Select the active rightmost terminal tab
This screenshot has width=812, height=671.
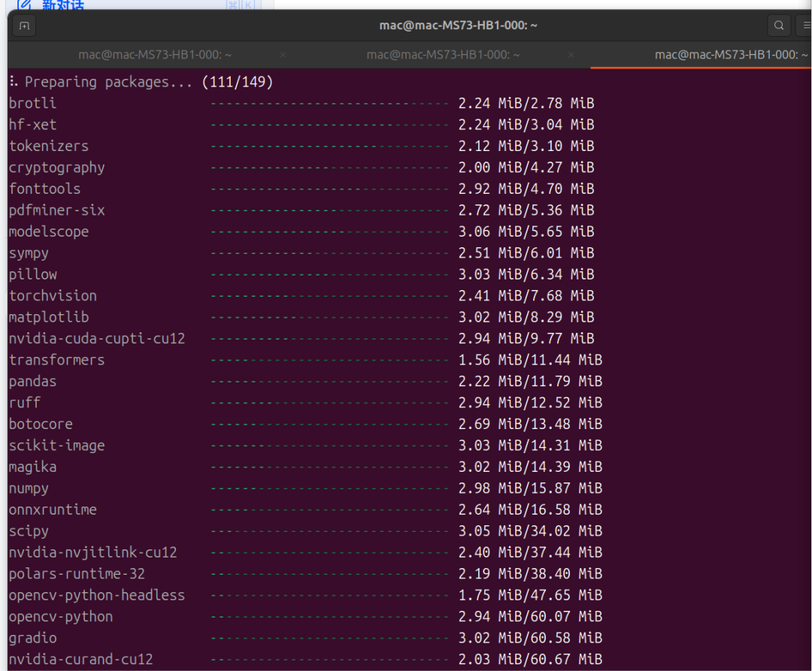point(725,55)
